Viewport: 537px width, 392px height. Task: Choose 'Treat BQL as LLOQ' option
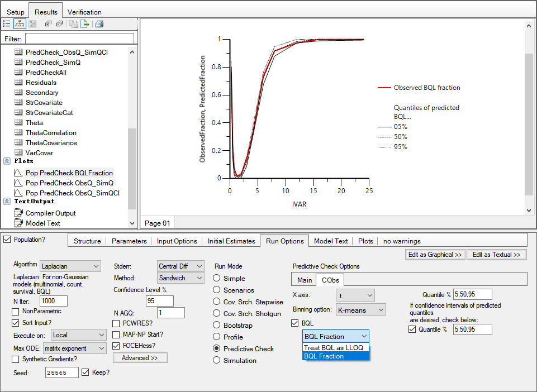pyautogui.click(x=334, y=347)
